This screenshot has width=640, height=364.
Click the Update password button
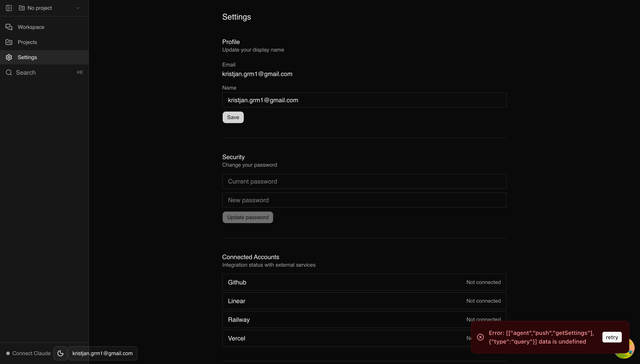(x=248, y=217)
